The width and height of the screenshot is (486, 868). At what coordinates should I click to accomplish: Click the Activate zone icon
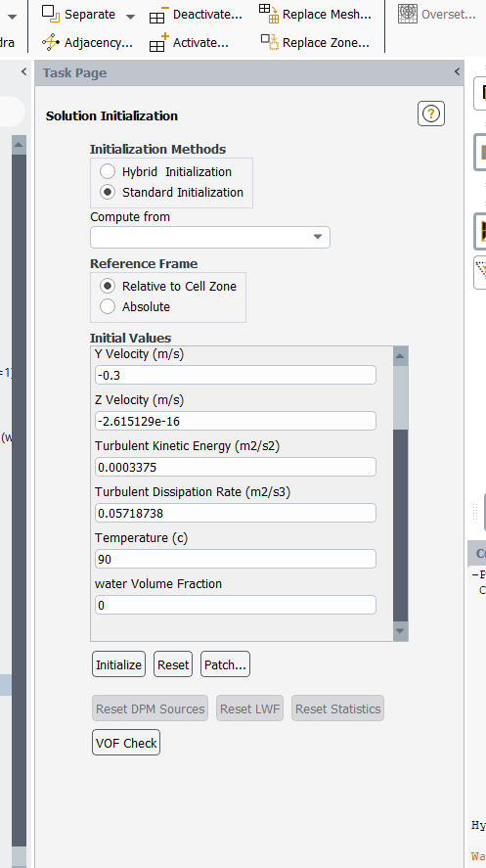coord(158,43)
